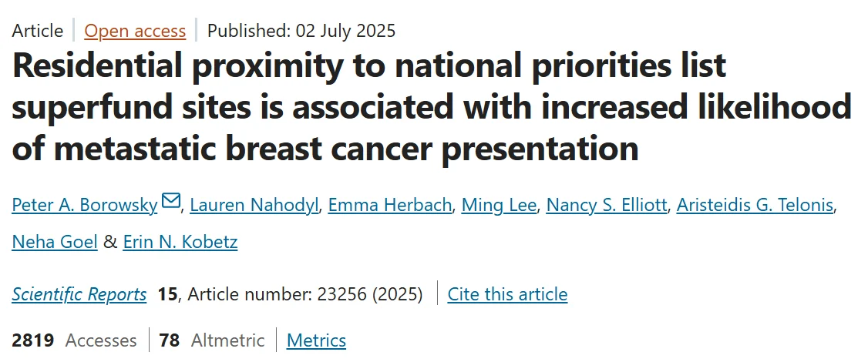Click the Article number 23256 text
The height and width of the screenshot is (362, 868).
pos(305,294)
